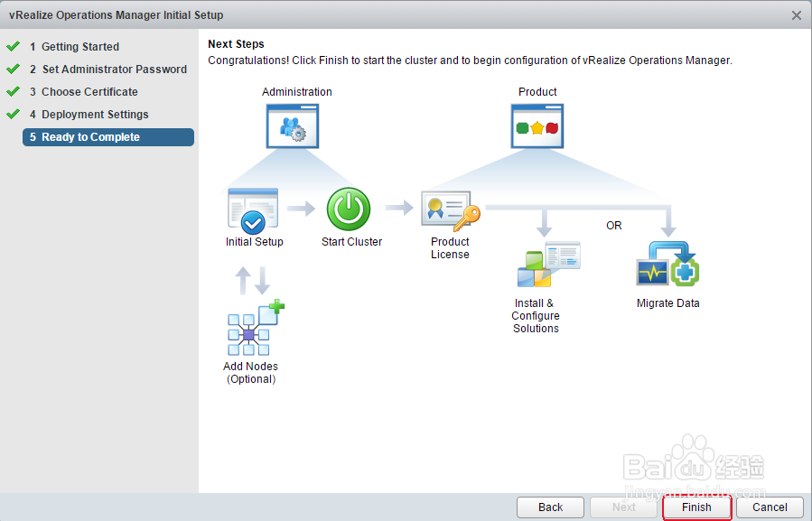Click the checkmark beside Set Administrator Password
The height and width of the screenshot is (521, 812).
13,69
